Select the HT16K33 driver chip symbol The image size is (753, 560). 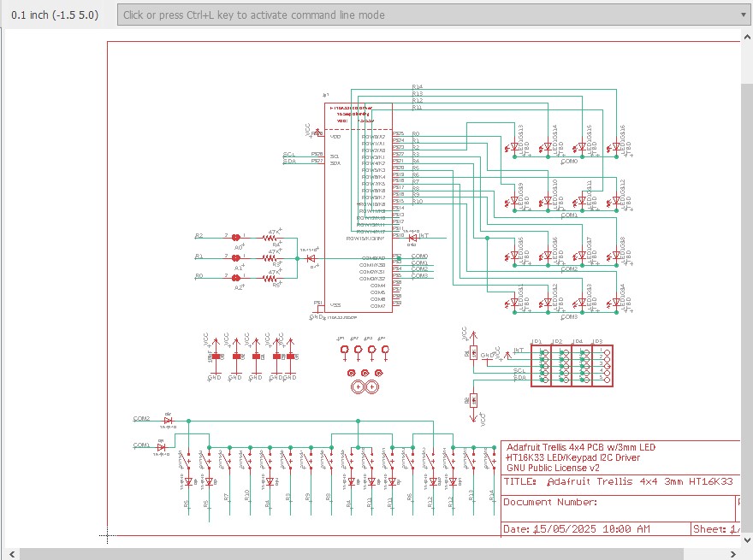[359, 208]
